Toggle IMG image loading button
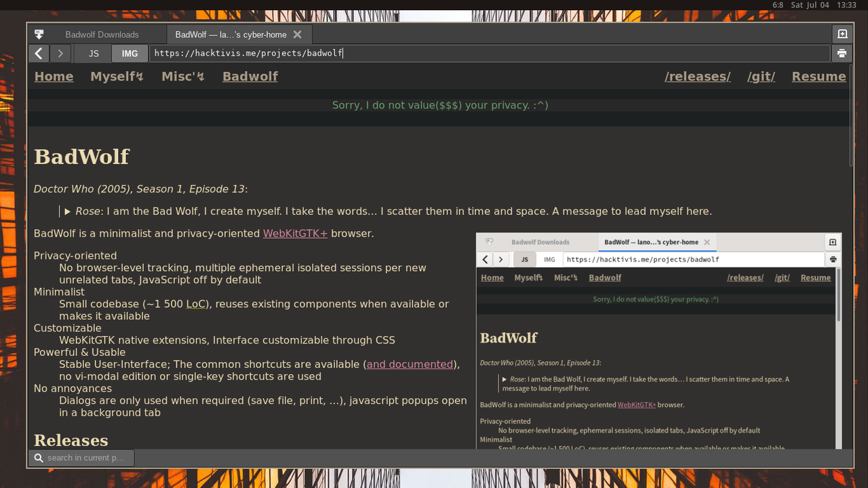This screenshot has width=868, height=488. click(130, 54)
